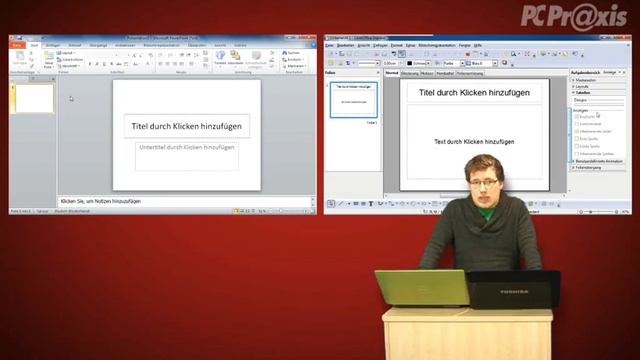Toggle italic formatting in PowerPoint ribbon
The height and width of the screenshot is (360, 640).
(97, 64)
